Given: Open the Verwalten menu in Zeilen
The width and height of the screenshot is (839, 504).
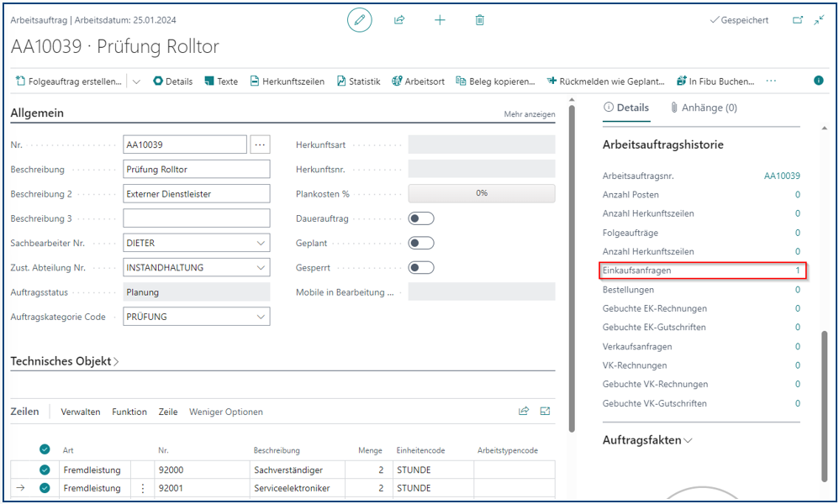Looking at the screenshot, I should tap(81, 412).
